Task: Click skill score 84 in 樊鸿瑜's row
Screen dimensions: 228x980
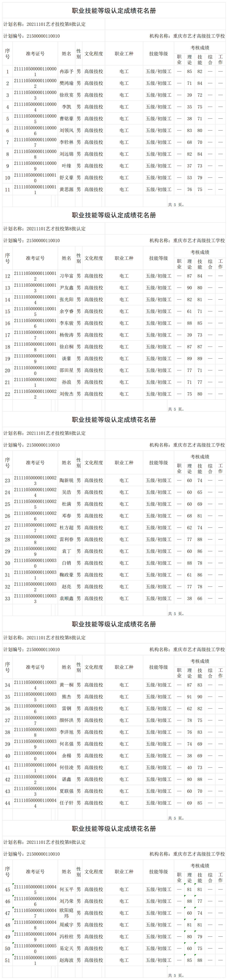Action: point(200,83)
